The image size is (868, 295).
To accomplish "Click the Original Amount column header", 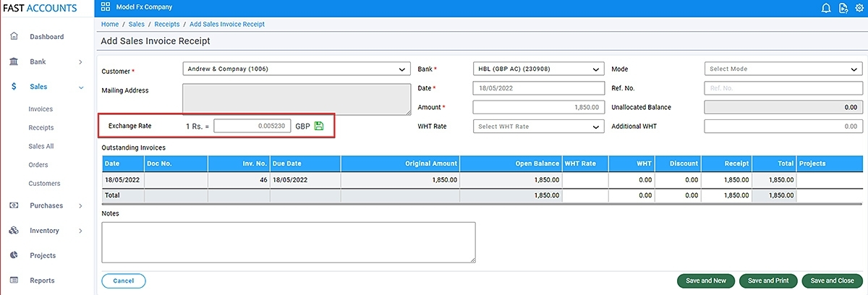I will click(x=400, y=163).
